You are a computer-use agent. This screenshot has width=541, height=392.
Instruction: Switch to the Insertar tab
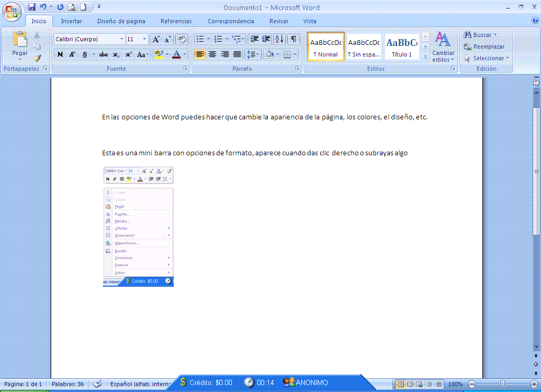[71, 21]
